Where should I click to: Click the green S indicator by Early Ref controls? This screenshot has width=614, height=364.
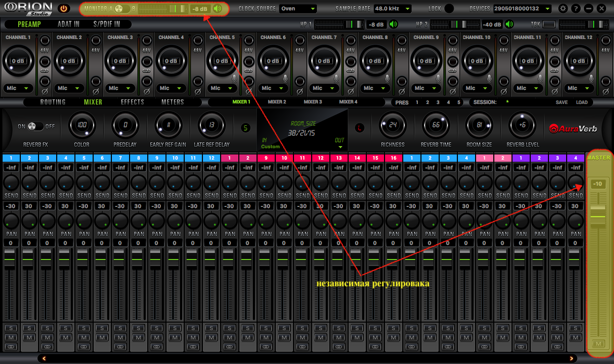click(246, 127)
